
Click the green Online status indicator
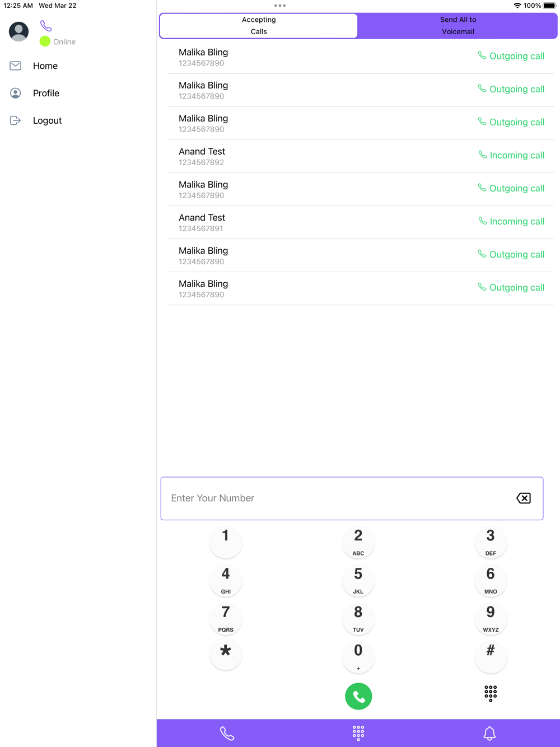coord(45,41)
